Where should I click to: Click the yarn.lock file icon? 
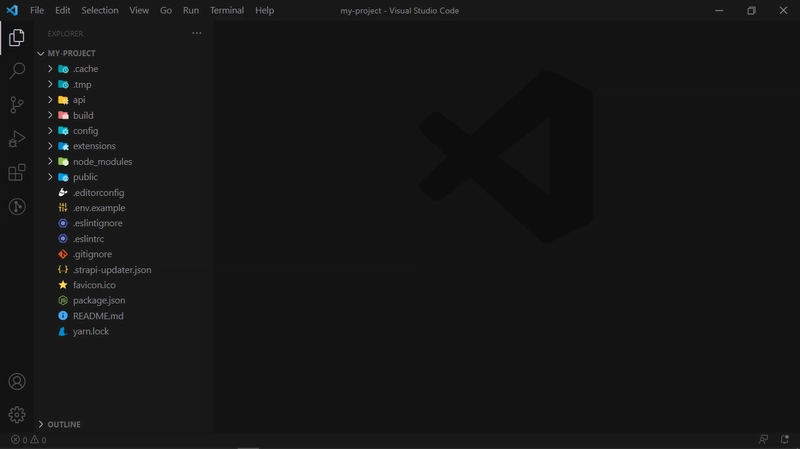(x=63, y=331)
